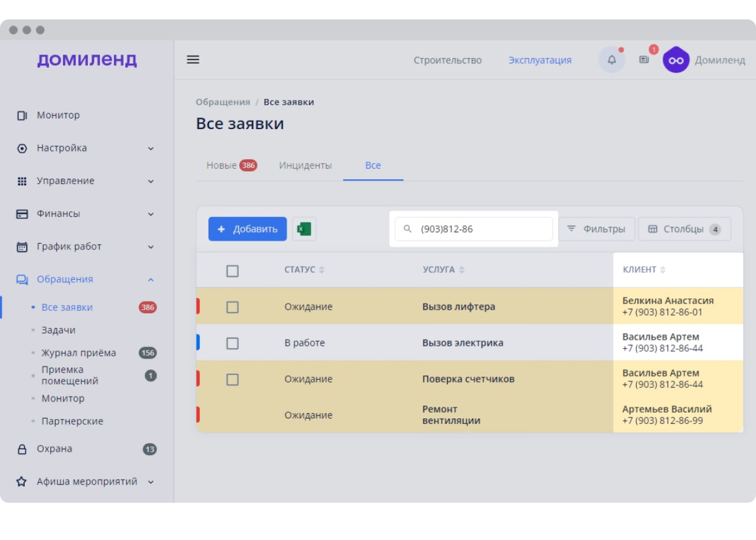Select the Все tab
Image resolution: width=756 pixels, height=540 pixels.
(x=373, y=165)
